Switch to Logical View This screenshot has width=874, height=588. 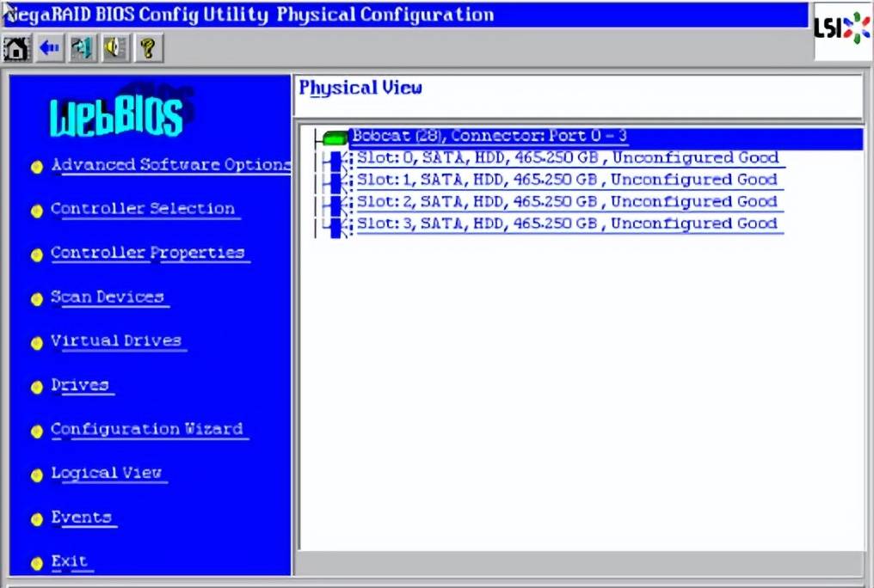click(x=107, y=473)
